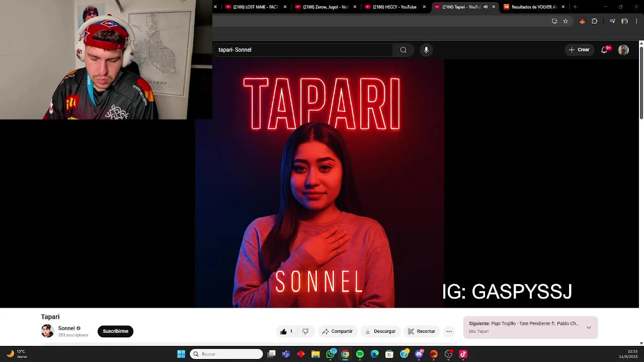
Task: Open the weather widget showing 13°C
Action: 16,354
